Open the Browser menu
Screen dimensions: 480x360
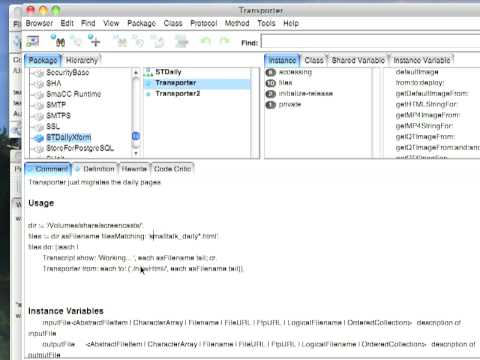[x=39, y=23]
